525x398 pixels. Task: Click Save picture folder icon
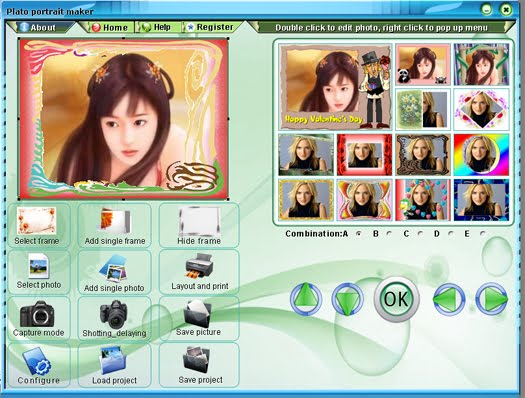[198, 314]
